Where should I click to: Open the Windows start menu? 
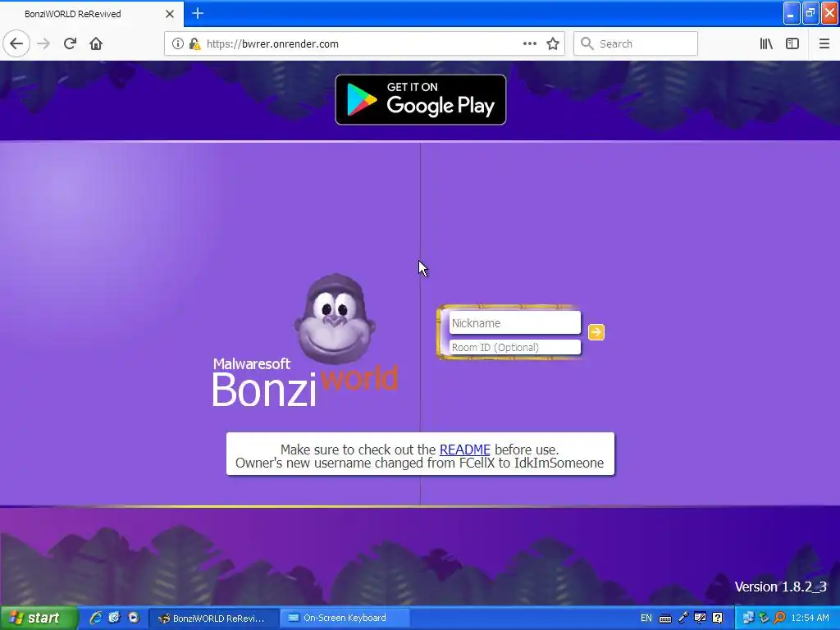pyautogui.click(x=38, y=618)
